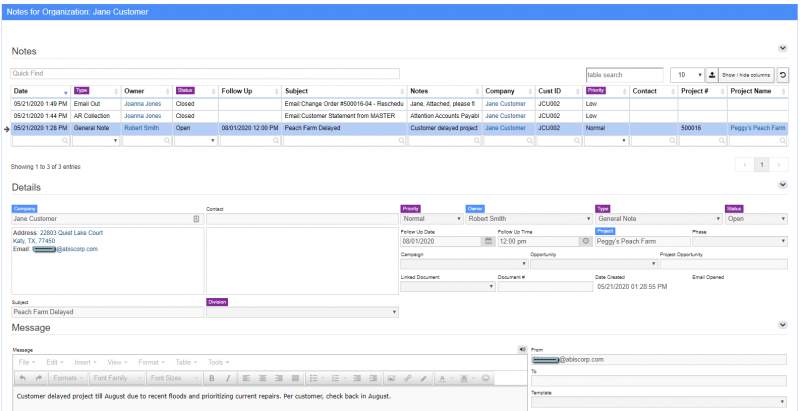Open the Follow Up Date calendar picker
800x411 pixels.
point(488,241)
